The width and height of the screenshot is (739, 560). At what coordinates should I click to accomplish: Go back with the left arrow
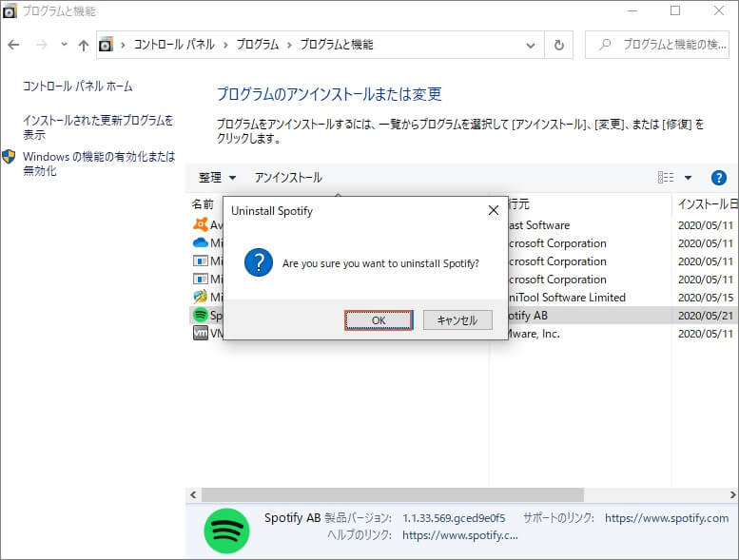pyautogui.click(x=13, y=45)
